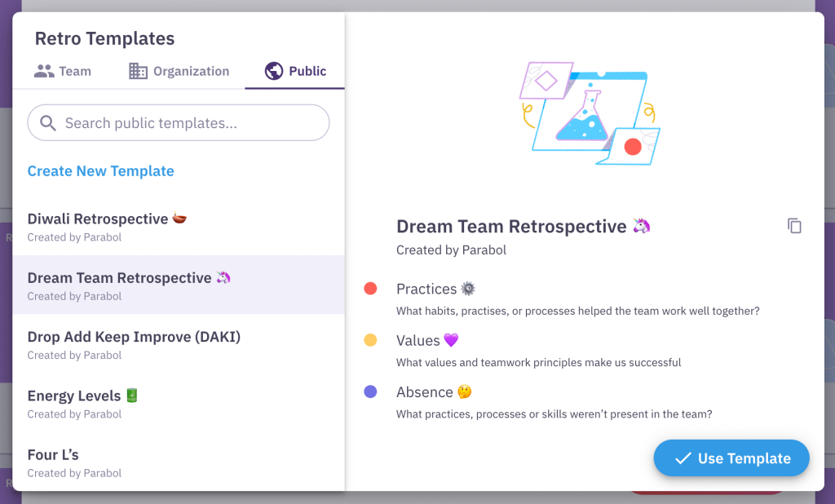The width and height of the screenshot is (835, 504).
Task: Click the magnifying glass search icon
Action: pyautogui.click(x=48, y=123)
